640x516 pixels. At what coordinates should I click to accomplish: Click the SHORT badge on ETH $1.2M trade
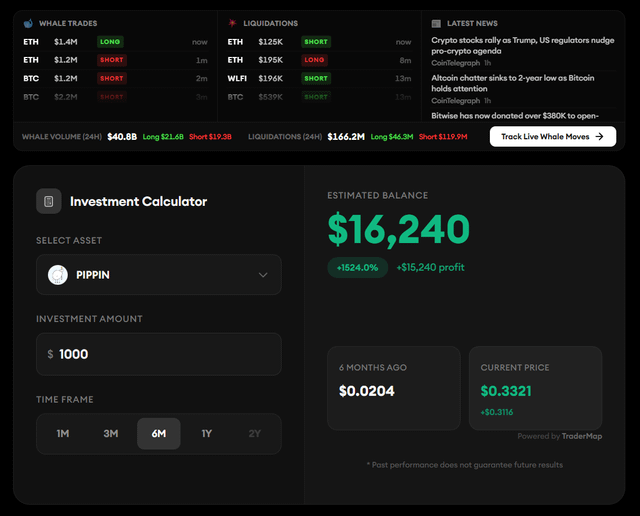(x=112, y=60)
